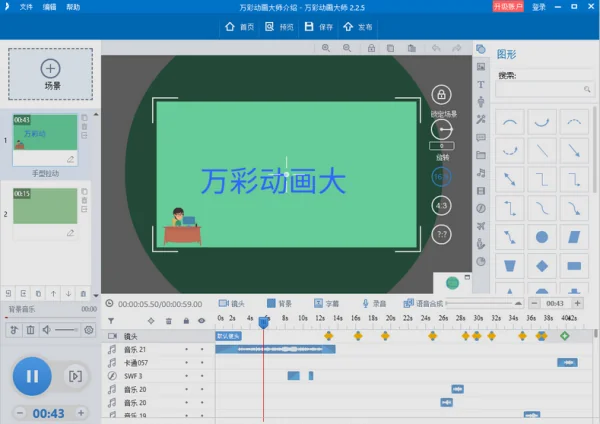
Task: Open the 文件 menu
Action: [26, 7]
